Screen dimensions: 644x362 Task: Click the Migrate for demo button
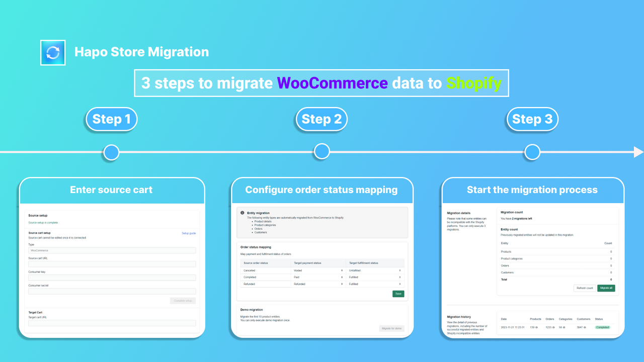[x=391, y=328]
